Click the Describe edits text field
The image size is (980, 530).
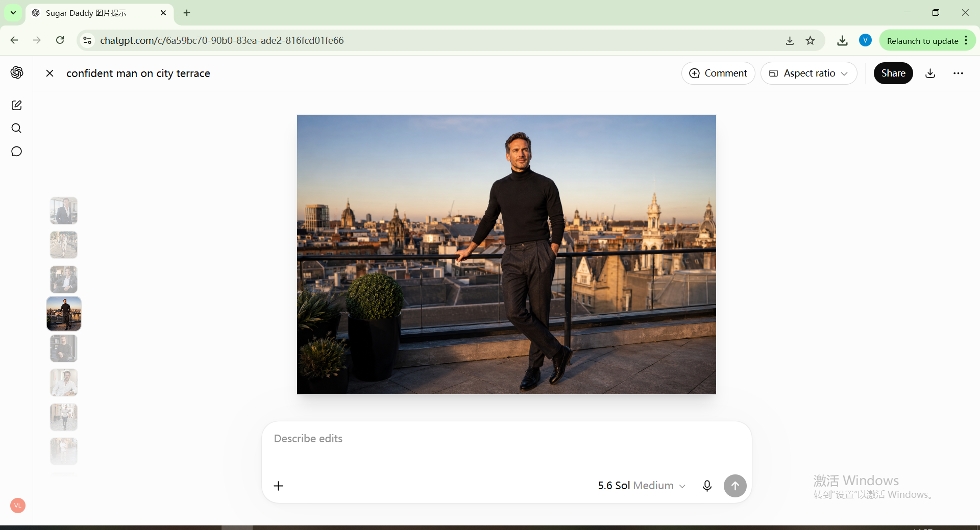pyautogui.click(x=506, y=439)
